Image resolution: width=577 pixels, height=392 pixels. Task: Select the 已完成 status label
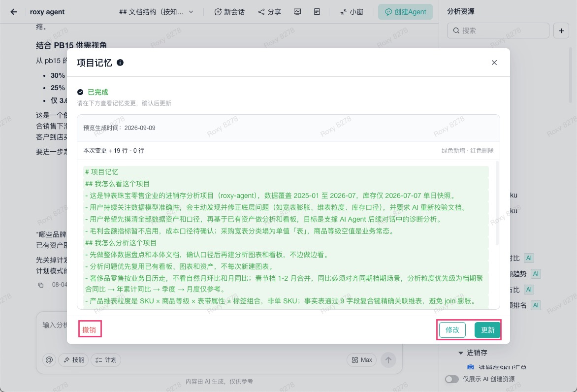coord(98,92)
